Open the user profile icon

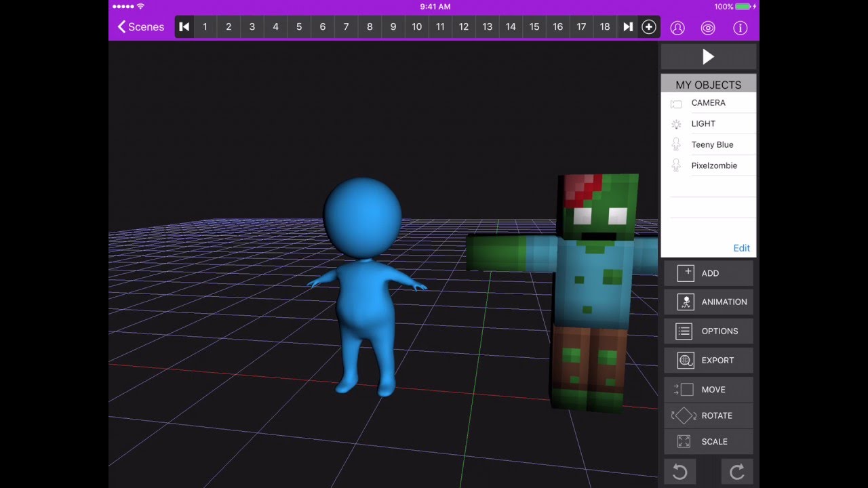[677, 28]
